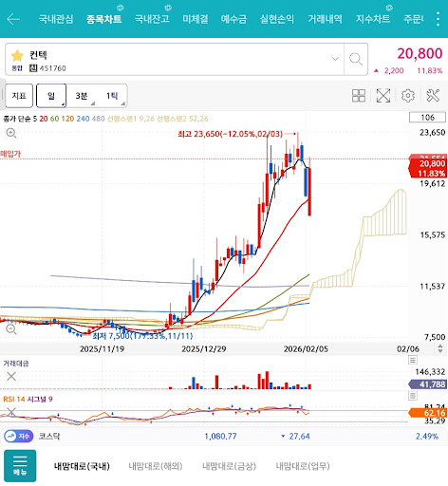Tap the red 20,800 price tag on axis
Screen dimensions: 448x486
pyautogui.click(x=428, y=168)
